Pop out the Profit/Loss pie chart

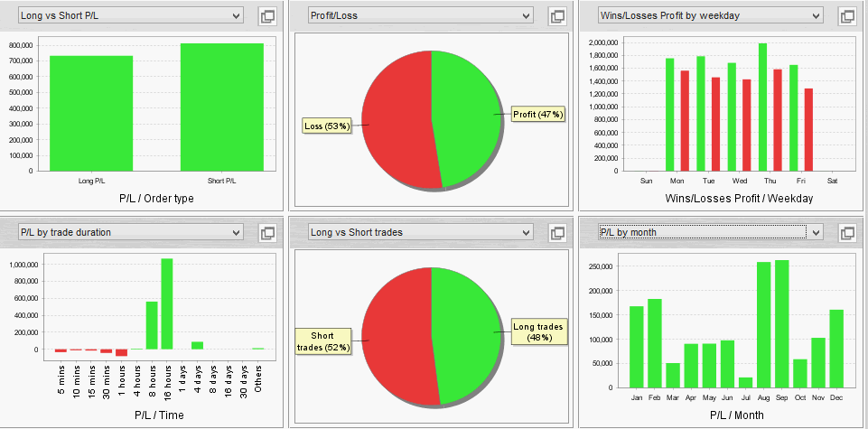[x=557, y=16]
